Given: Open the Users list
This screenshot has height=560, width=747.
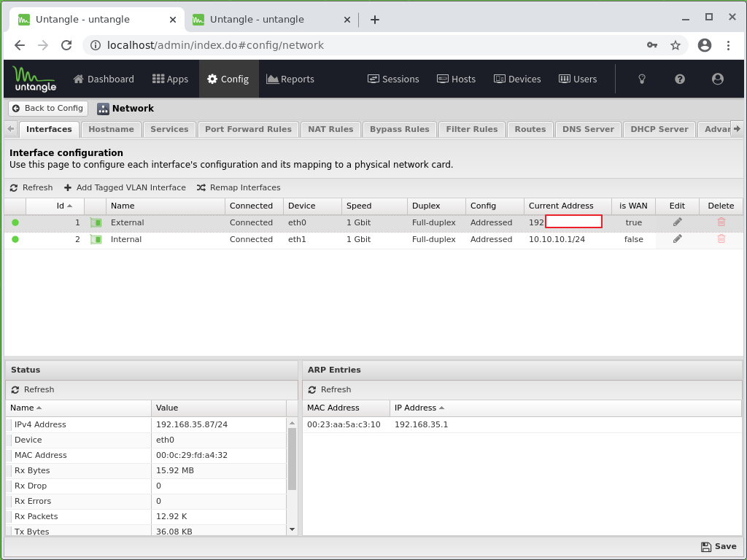Looking at the screenshot, I should (578, 79).
